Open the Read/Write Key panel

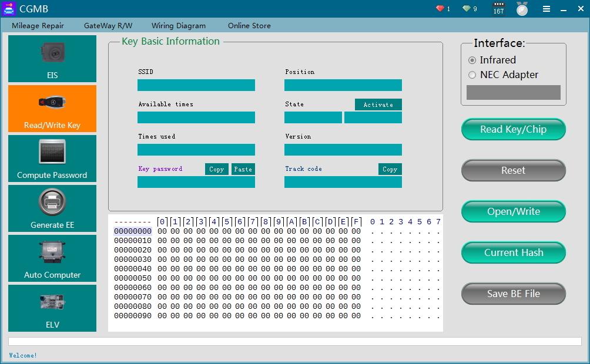coord(52,109)
